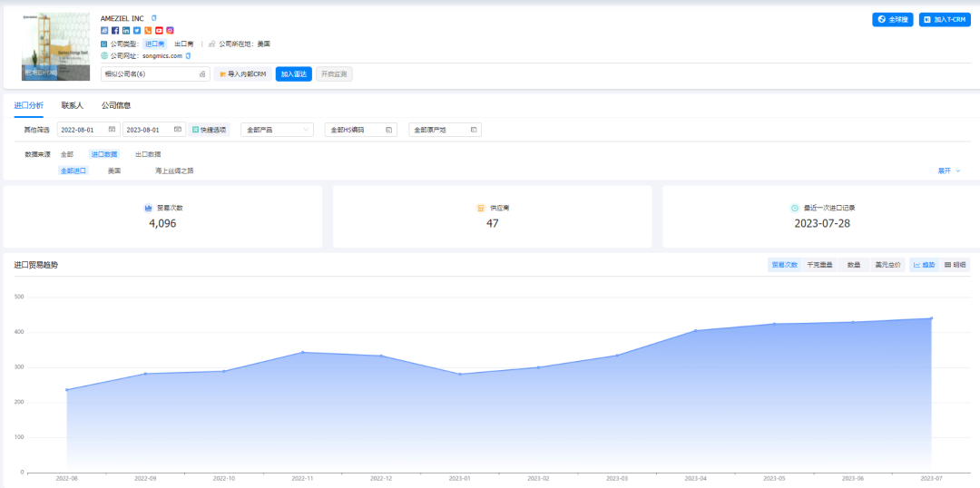Click 2023-04 data point on trend chart
This screenshot has width=980, height=488.
pos(695,330)
